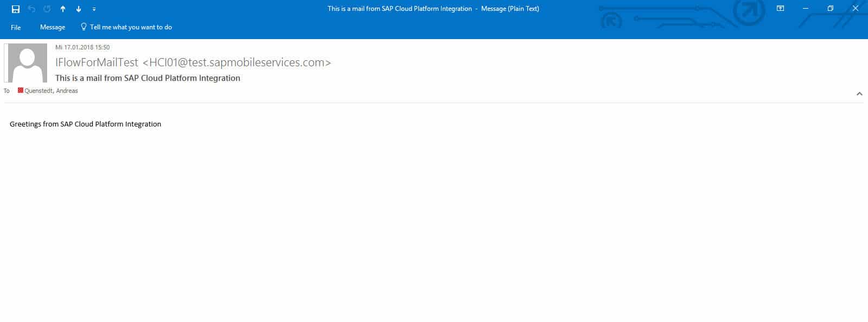Click the red presence indicator beside the recipient

21,91
